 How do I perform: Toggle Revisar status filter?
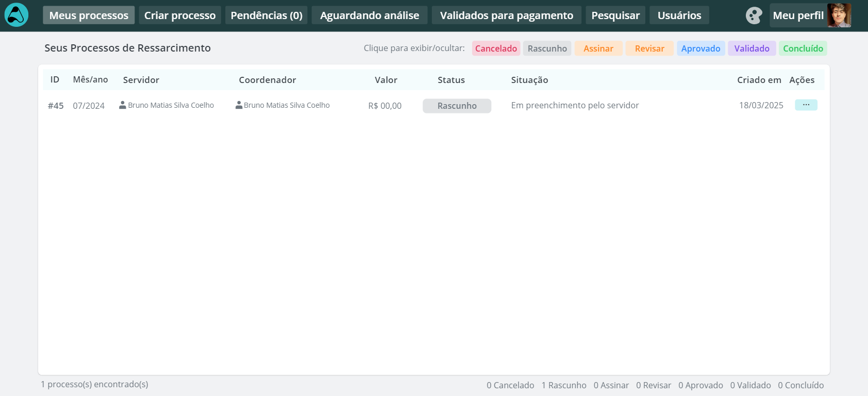coord(649,48)
